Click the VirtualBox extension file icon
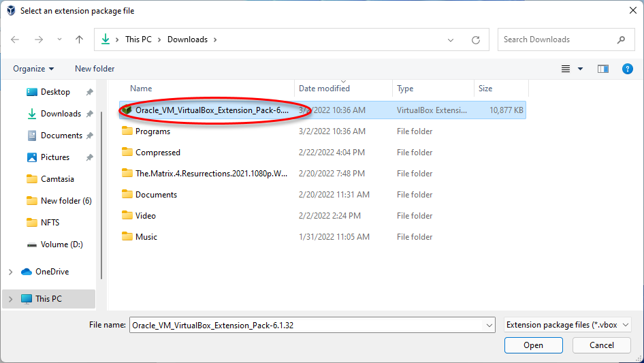The height and width of the screenshot is (363, 644). pos(127,110)
